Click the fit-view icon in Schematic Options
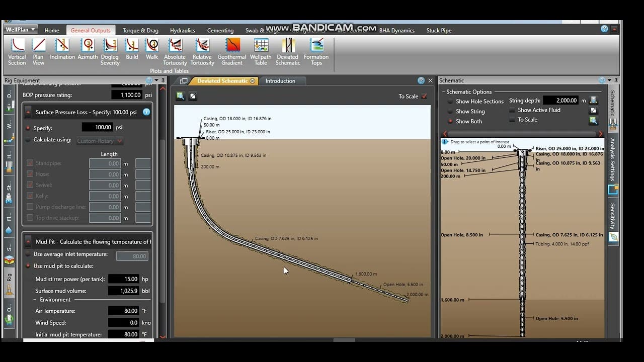Screen dimensions: 644x362 pos(594,110)
